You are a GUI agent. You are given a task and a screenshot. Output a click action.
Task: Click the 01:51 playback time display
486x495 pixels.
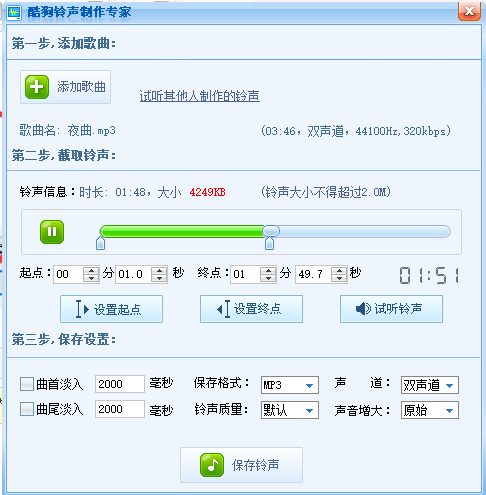click(430, 275)
